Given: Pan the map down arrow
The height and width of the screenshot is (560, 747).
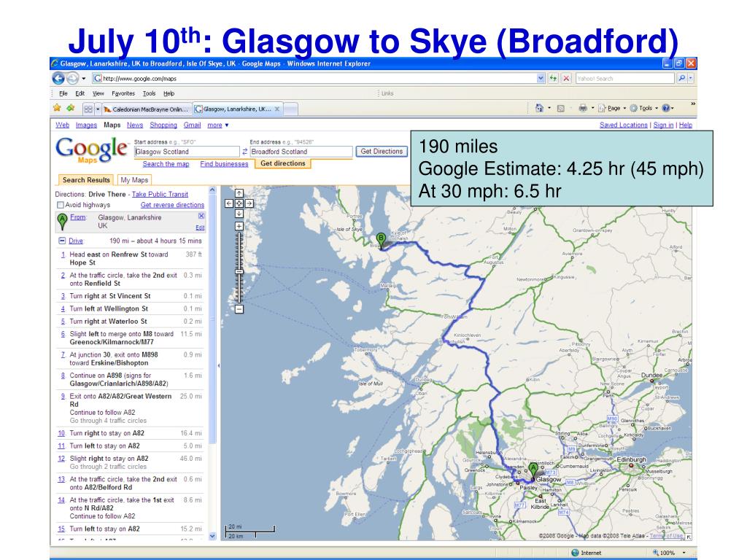Looking at the screenshot, I should point(239,214).
